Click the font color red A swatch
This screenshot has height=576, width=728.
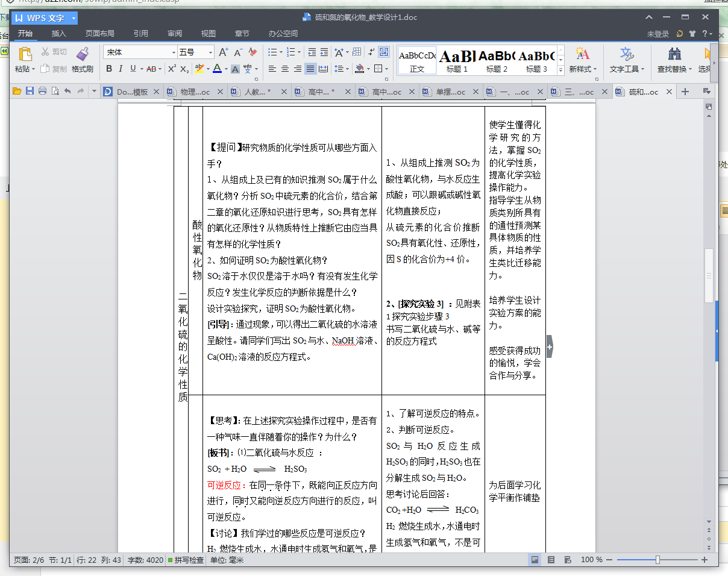point(217,69)
